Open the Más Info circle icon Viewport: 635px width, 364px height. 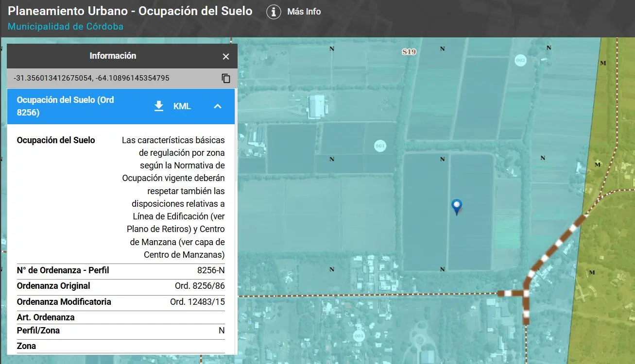pyautogui.click(x=274, y=12)
